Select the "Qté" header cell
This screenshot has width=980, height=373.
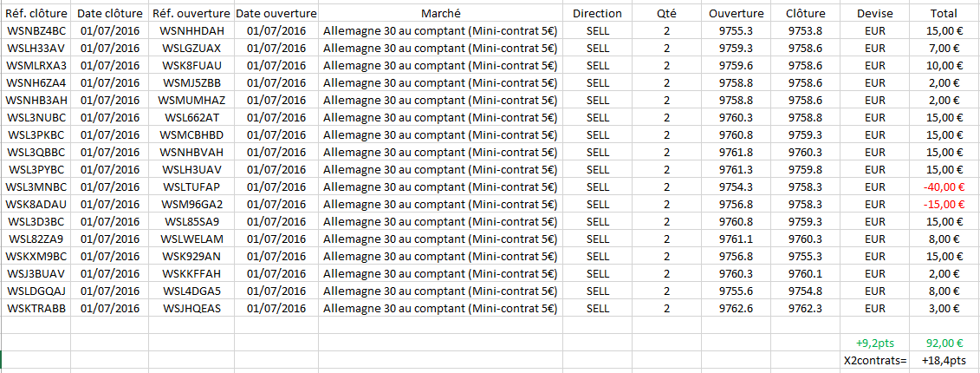coord(666,14)
